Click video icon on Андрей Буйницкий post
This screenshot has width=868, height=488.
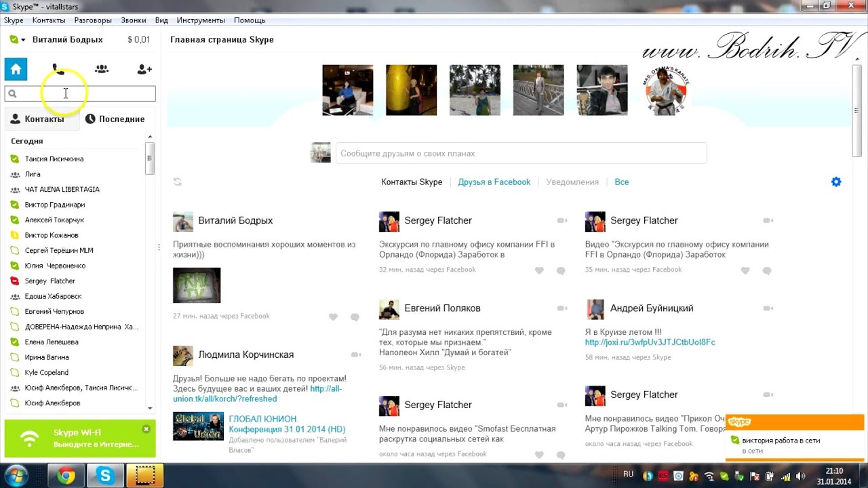point(768,308)
